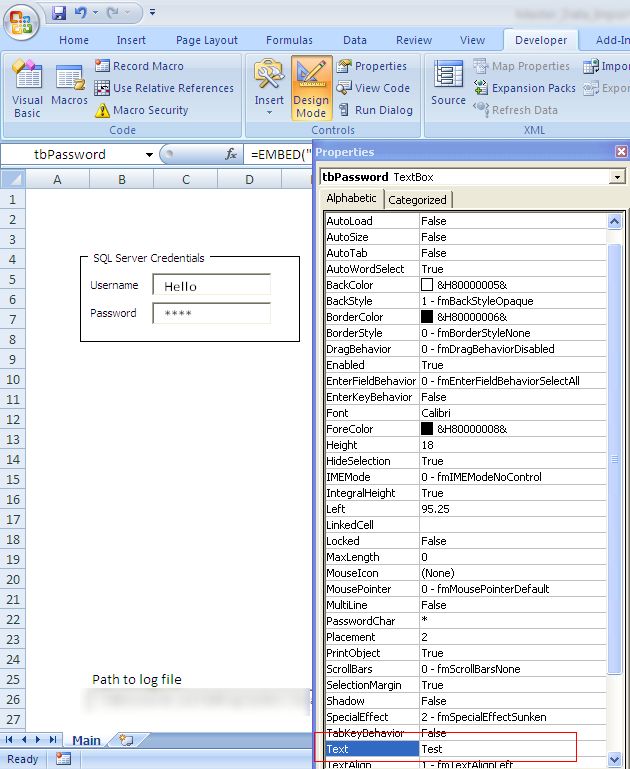This screenshot has width=630, height=769.
Task: Click the Username text box
Action: pyautogui.click(x=211, y=286)
